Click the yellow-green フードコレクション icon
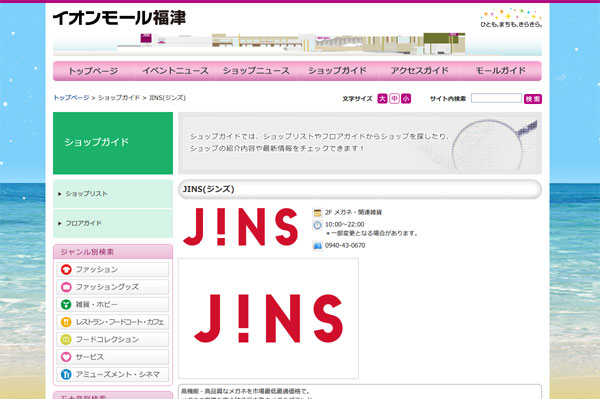The width and height of the screenshot is (600, 399). click(x=66, y=339)
